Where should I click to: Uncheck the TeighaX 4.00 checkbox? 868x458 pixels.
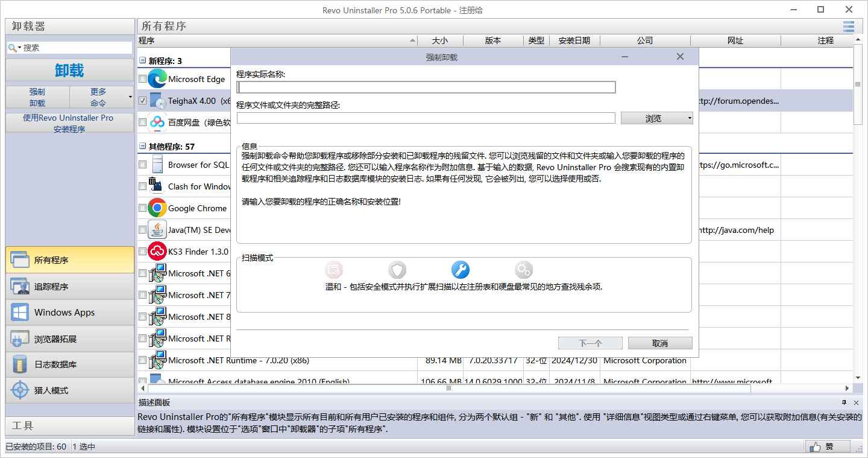point(142,101)
